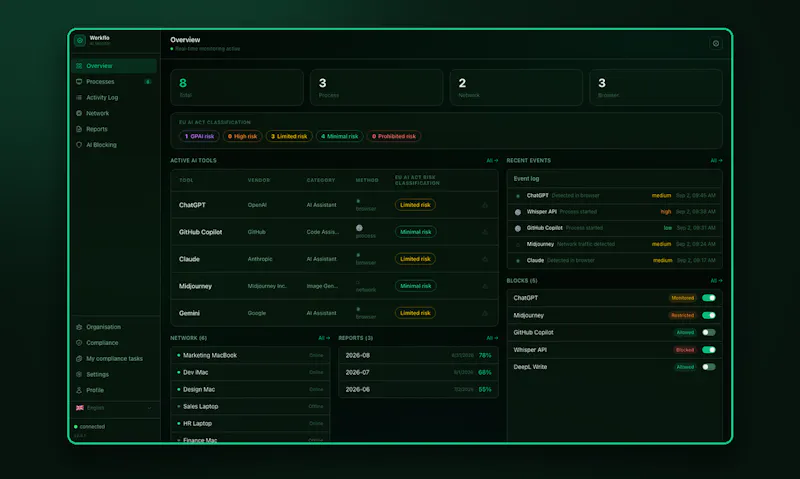Toggle the Midjourney block switch
This screenshot has width=800, height=479.
[x=709, y=315]
